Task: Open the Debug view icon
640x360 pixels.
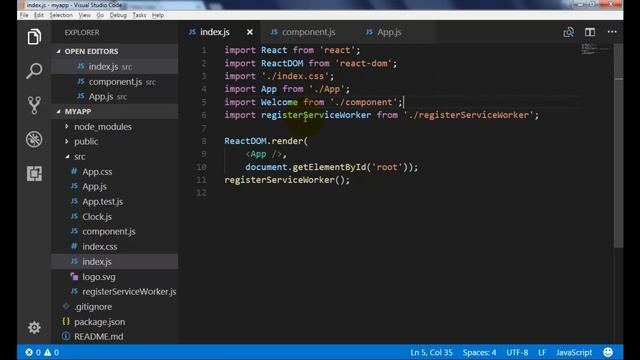Action: coord(34,139)
